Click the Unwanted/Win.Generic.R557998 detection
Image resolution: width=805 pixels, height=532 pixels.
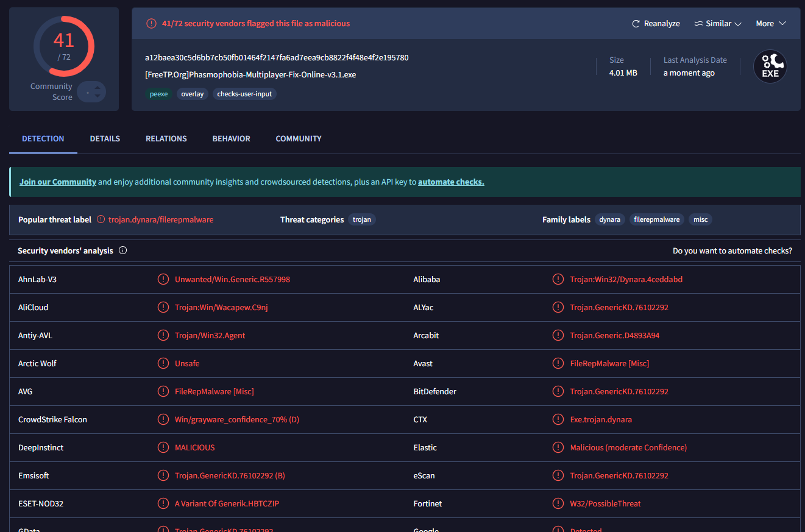232,279
